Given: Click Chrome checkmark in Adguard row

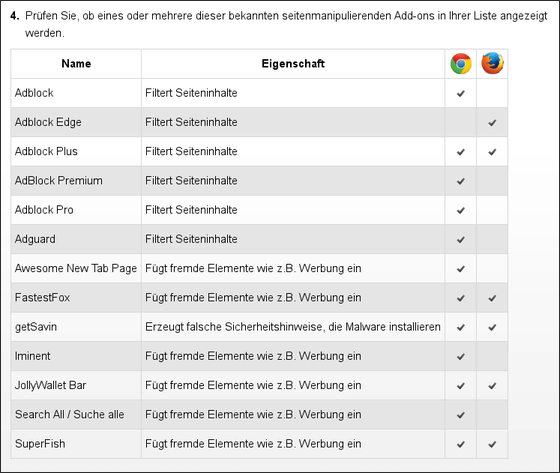Looking at the screenshot, I should (461, 239).
